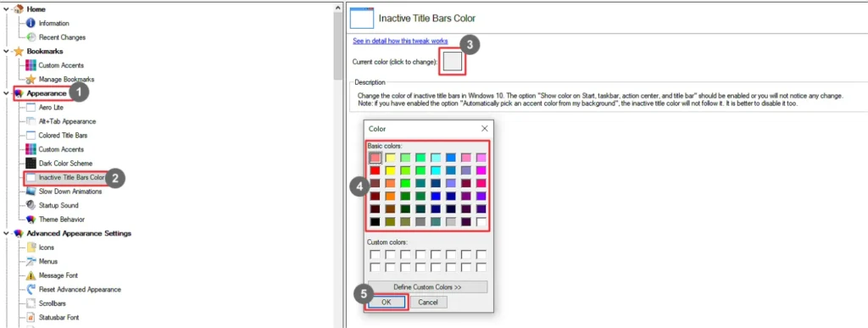Select the Startup Sound icon
Image resolution: width=868 pixels, height=328 pixels.
click(x=31, y=205)
